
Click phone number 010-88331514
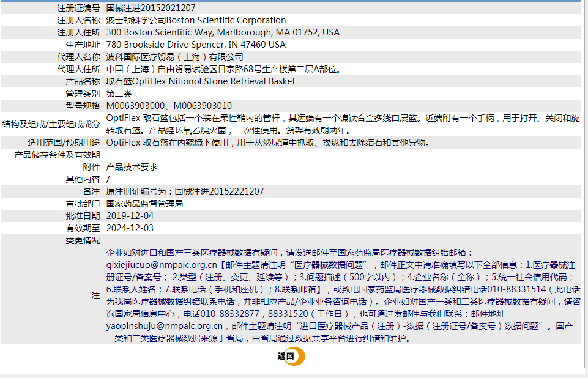517,289
